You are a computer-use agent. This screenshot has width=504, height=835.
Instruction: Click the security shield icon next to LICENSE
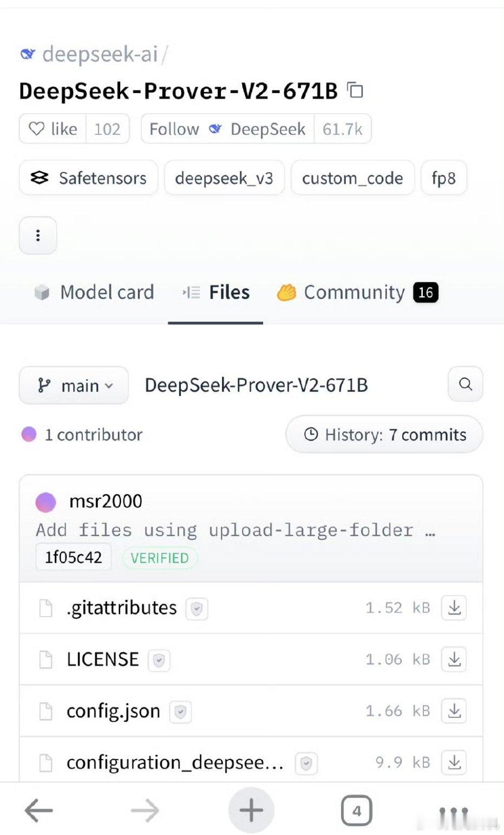(159, 661)
